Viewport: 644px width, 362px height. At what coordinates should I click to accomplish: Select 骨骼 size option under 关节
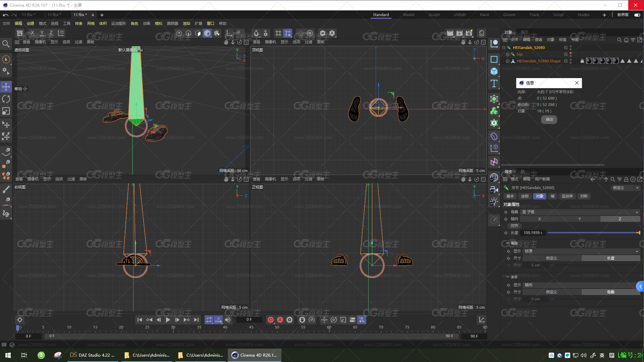[611, 292]
